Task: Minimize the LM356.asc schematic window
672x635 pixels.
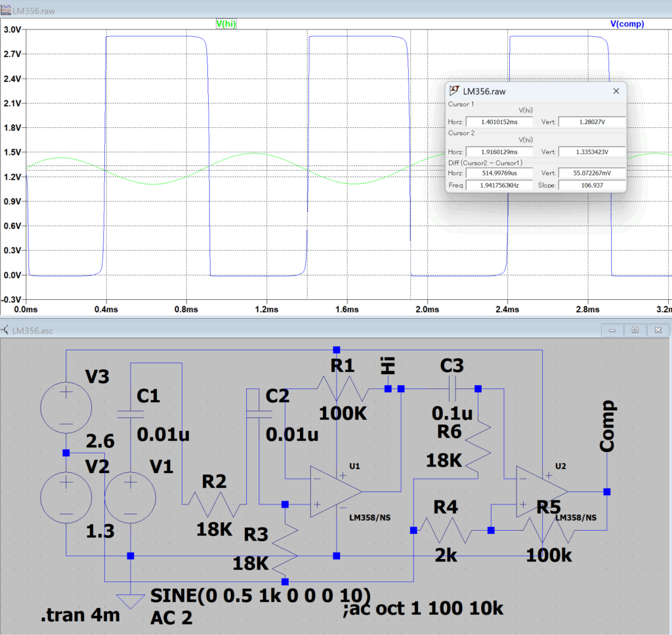Action: 613,330
